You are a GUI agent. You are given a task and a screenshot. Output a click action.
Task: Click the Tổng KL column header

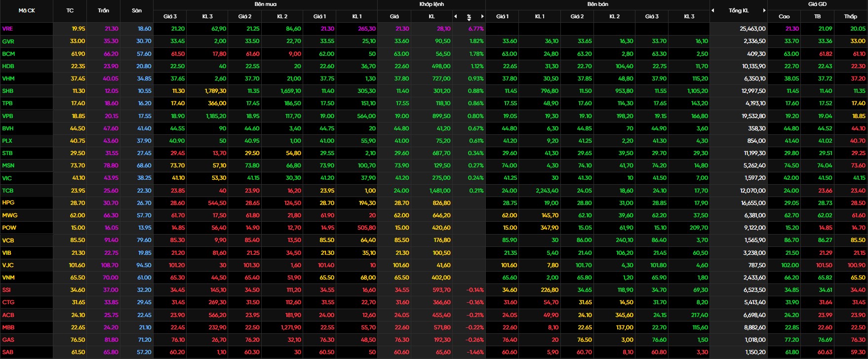tap(739, 10)
